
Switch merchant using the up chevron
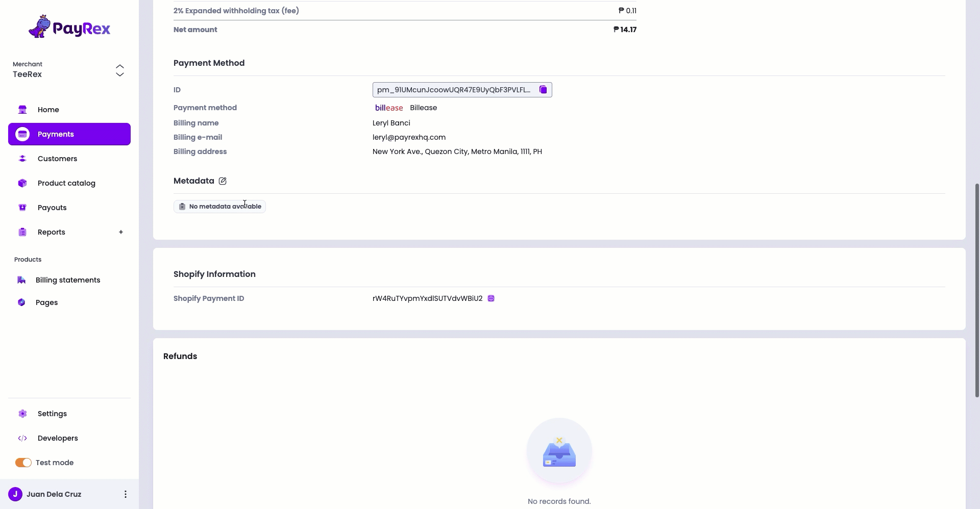(120, 66)
